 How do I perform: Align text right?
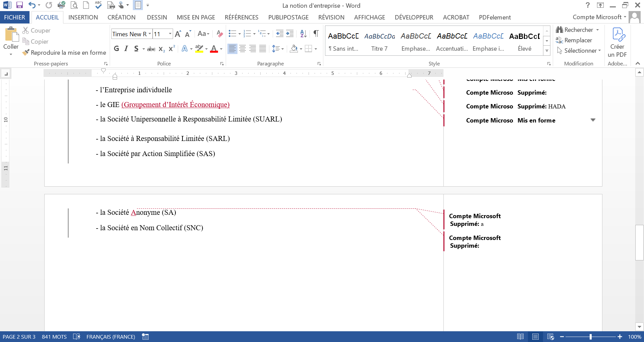click(x=253, y=49)
